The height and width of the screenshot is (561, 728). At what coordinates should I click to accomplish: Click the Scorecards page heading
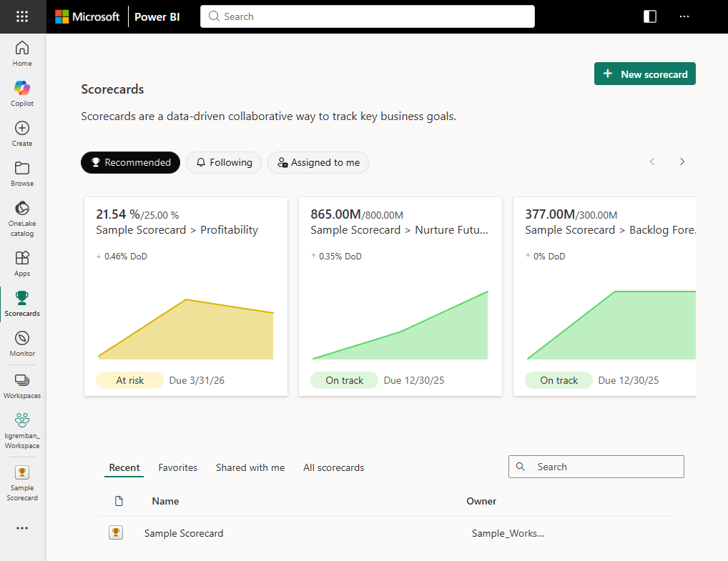coord(112,89)
